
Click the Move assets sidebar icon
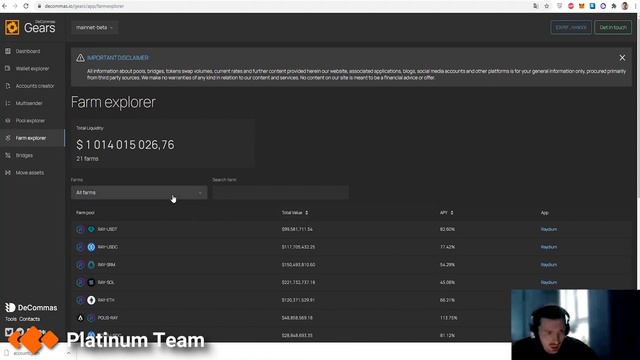(8, 173)
